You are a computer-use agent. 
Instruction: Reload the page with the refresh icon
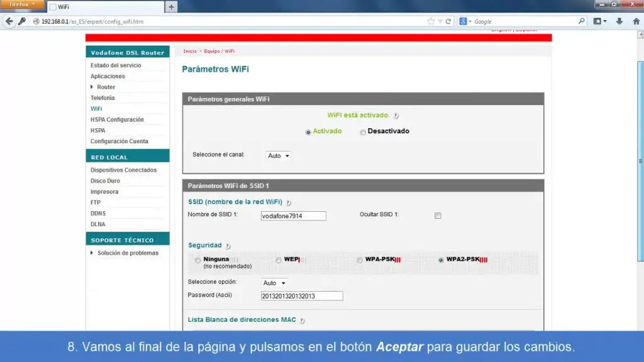448,21
